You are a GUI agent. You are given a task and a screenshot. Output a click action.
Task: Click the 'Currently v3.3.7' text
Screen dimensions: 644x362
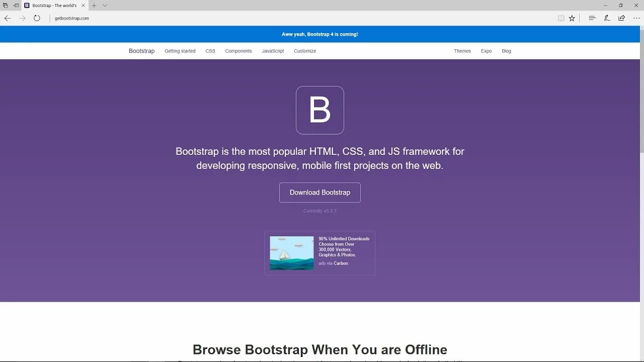coord(320,211)
